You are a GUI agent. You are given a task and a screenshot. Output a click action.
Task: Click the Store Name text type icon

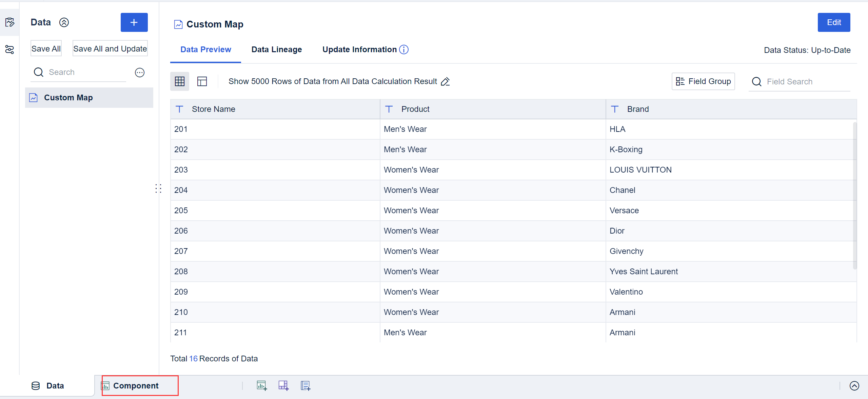click(x=179, y=109)
